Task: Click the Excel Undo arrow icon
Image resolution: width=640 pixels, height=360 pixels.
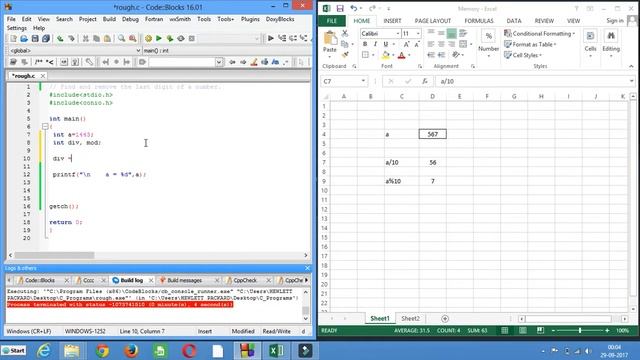Action: tap(353, 9)
